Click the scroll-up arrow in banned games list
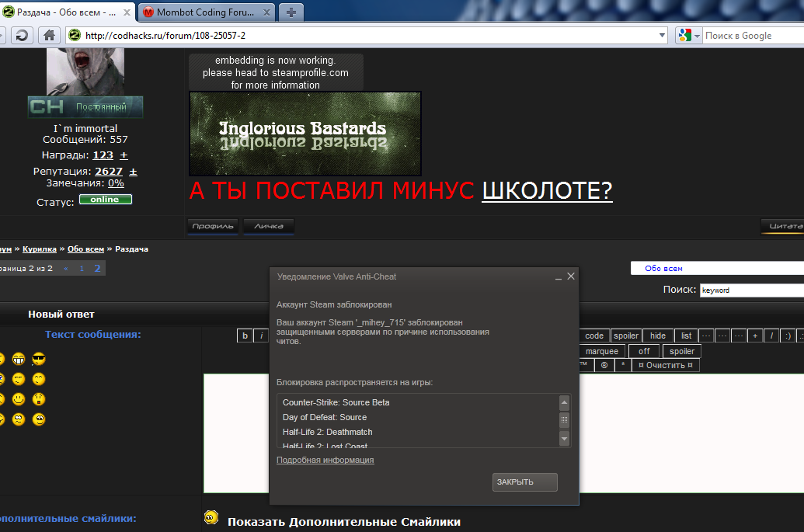Image resolution: width=804 pixels, height=532 pixels. pyautogui.click(x=564, y=403)
